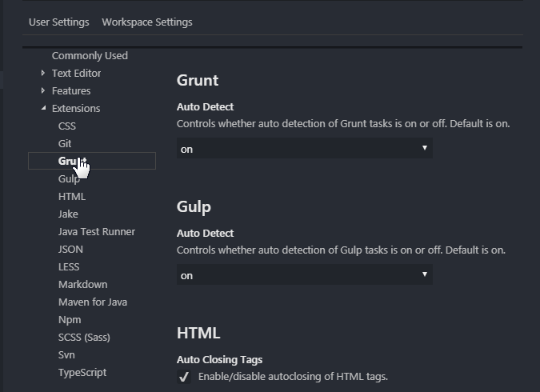Open HTML extension settings in the sidebar
Viewport: 540px width, 392px height.
[72, 196]
